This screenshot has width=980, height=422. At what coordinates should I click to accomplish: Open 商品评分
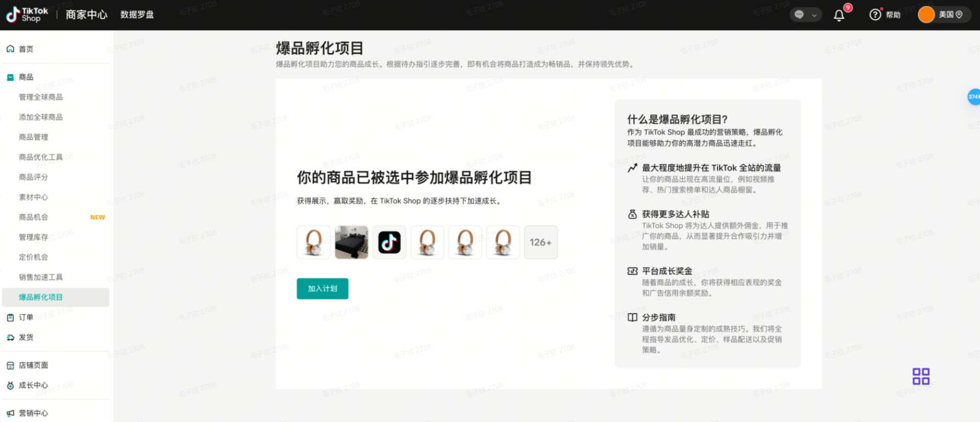[34, 177]
